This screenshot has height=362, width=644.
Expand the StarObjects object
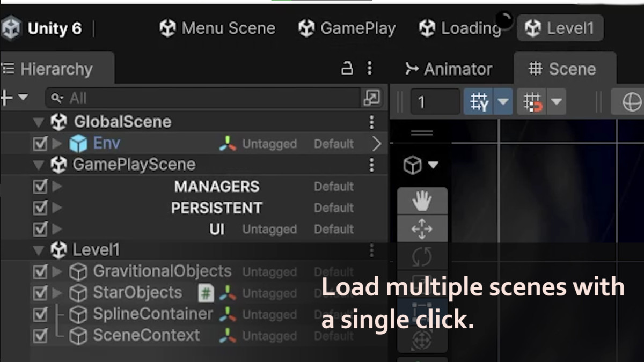point(57,293)
